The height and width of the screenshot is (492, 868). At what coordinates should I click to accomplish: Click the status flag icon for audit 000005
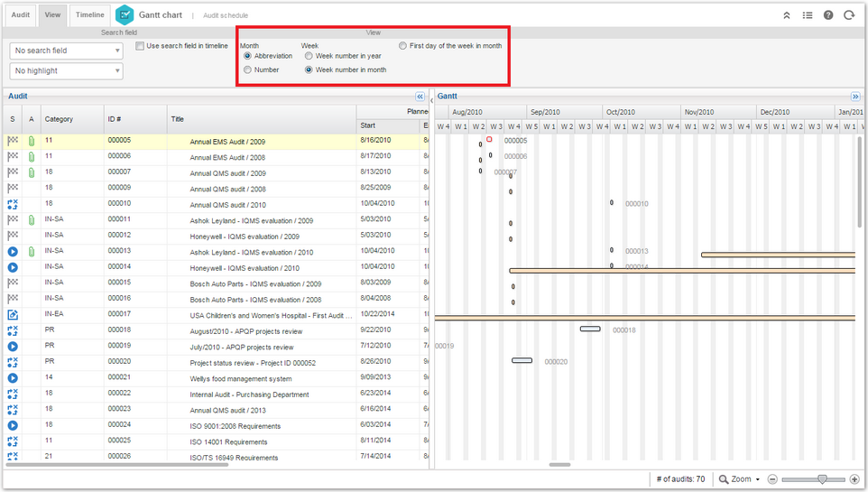click(13, 141)
